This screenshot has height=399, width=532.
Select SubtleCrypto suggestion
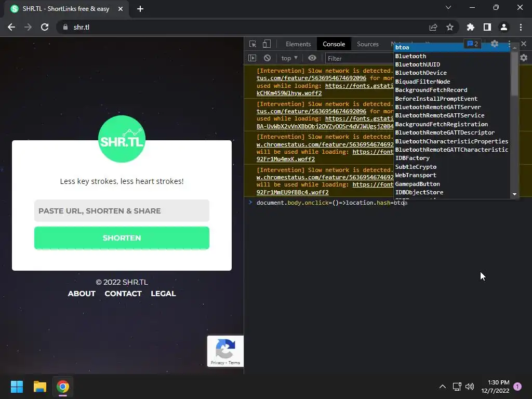tap(451, 167)
